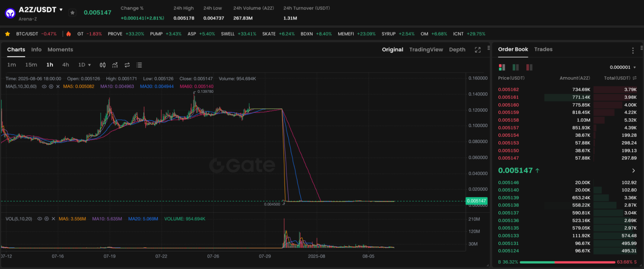Click the chart panel drag handle icon
This screenshot has height=269, width=644.
point(489,48)
